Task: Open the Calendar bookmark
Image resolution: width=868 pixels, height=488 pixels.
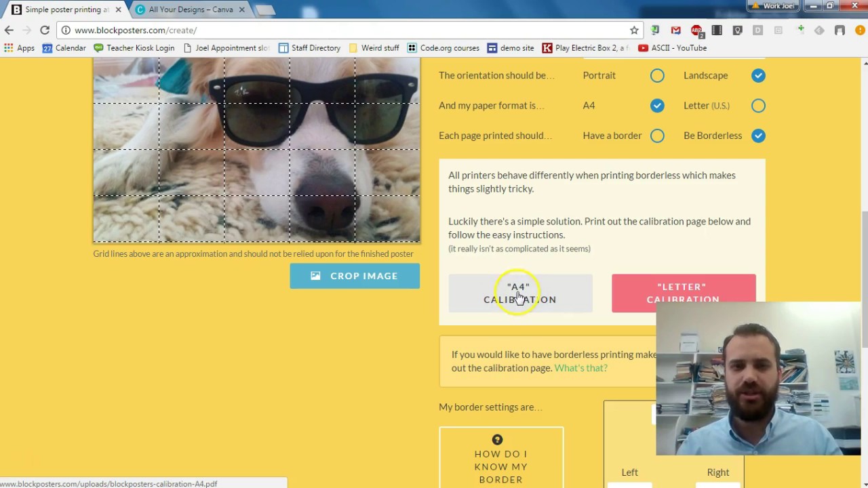Action: [64, 48]
